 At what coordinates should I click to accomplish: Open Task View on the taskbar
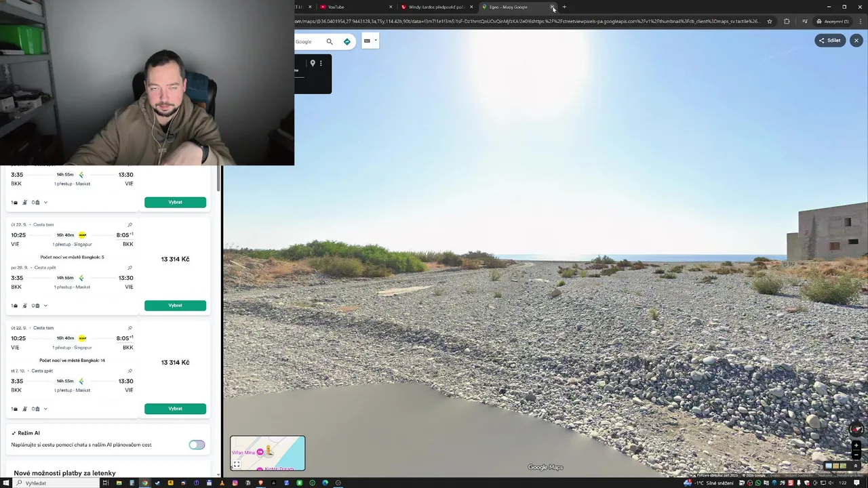(105, 483)
